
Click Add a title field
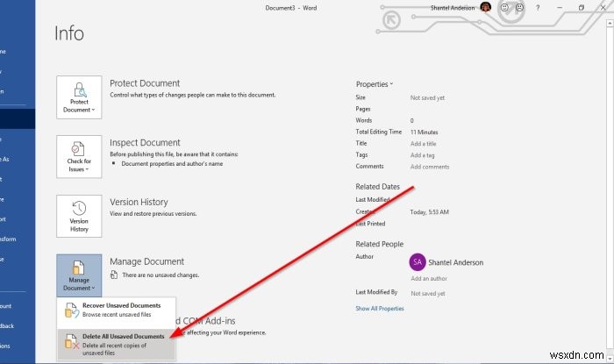[x=424, y=144]
